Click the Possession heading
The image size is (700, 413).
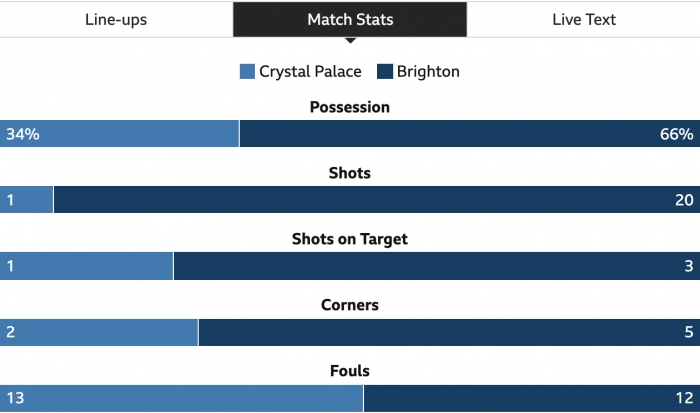point(350,107)
